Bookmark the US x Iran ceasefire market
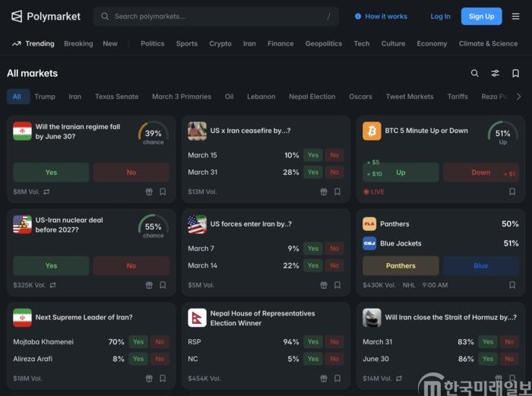This screenshot has height=396, width=532. (337, 192)
